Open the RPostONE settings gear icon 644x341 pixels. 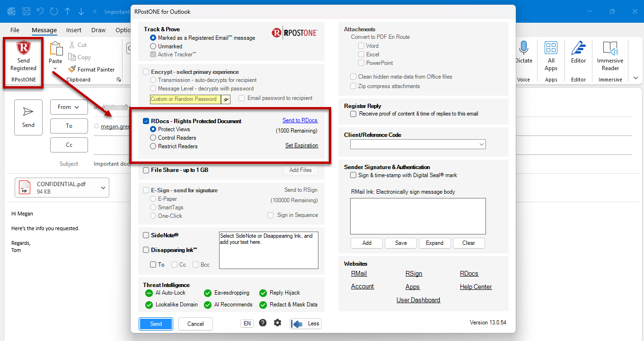(x=277, y=323)
